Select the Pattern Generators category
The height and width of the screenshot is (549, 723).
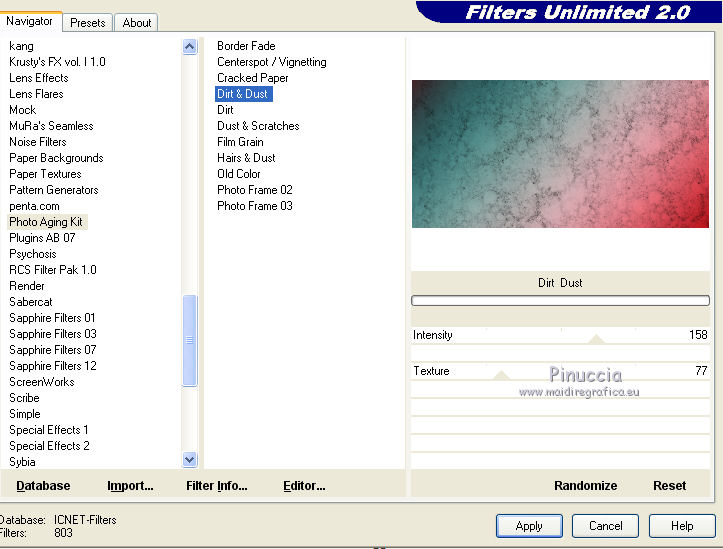[x=54, y=190]
